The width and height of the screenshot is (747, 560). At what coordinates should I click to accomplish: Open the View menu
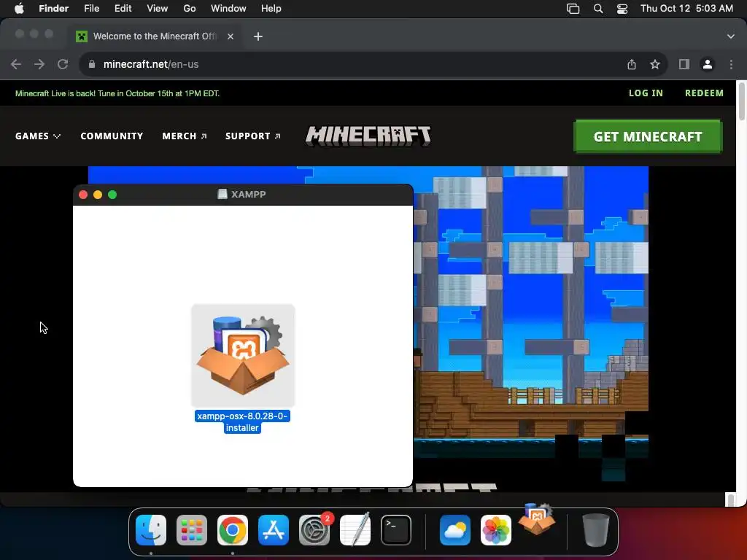pyautogui.click(x=158, y=9)
